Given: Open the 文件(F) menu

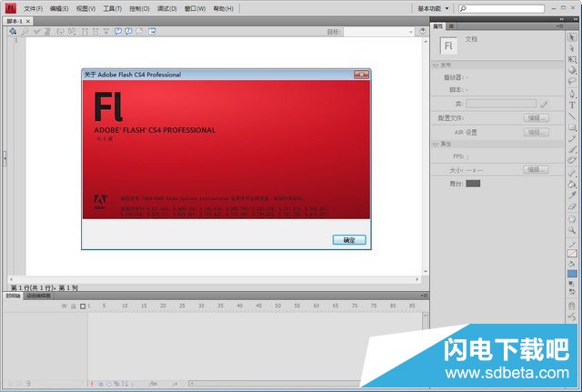Looking at the screenshot, I should (x=33, y=8).
